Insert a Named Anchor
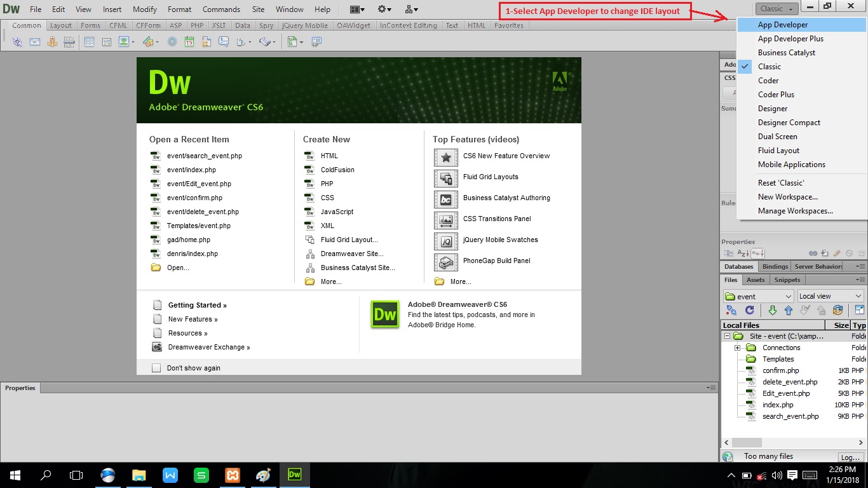The image size is (868, 488). 52,42
